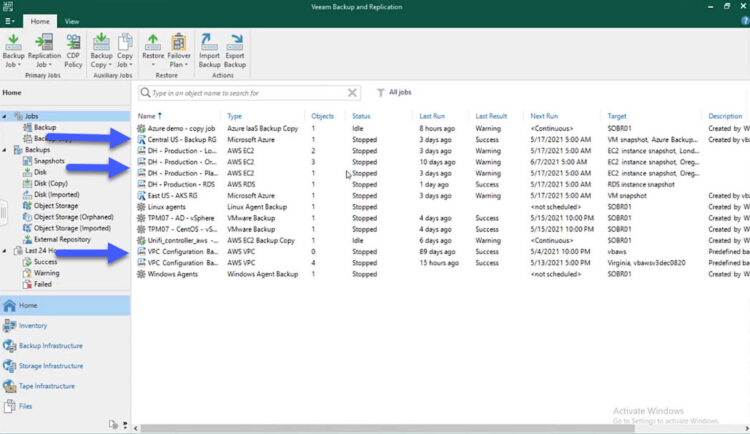Click the job search input field
The image size is (750, 434).
[249, 93]
